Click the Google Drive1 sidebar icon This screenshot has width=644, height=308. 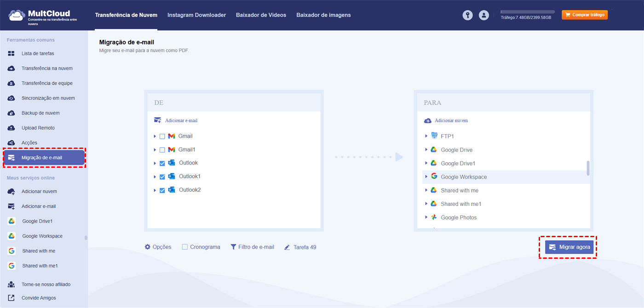[11, 221]
